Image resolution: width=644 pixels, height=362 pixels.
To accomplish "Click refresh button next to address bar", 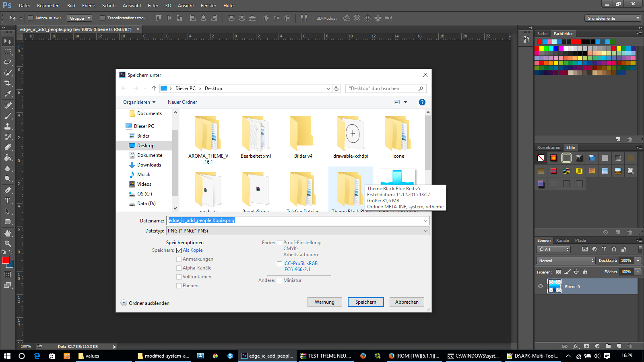I will coord(336,88).
